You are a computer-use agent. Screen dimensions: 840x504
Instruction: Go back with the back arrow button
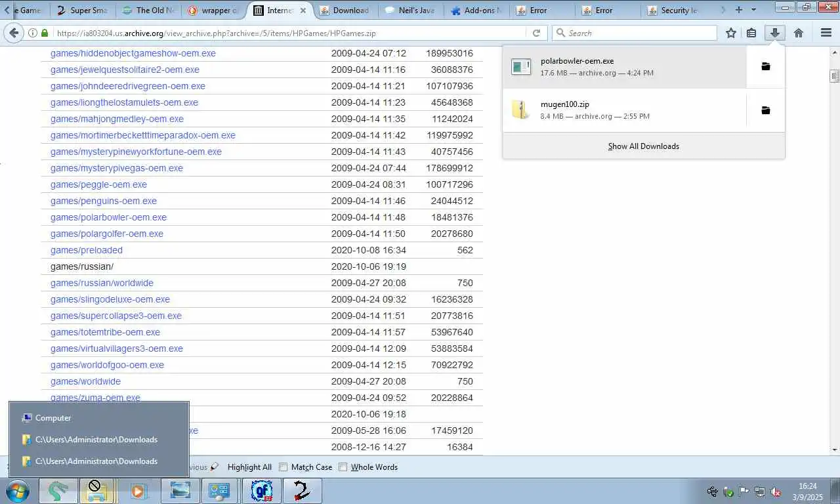coord(14,33)
